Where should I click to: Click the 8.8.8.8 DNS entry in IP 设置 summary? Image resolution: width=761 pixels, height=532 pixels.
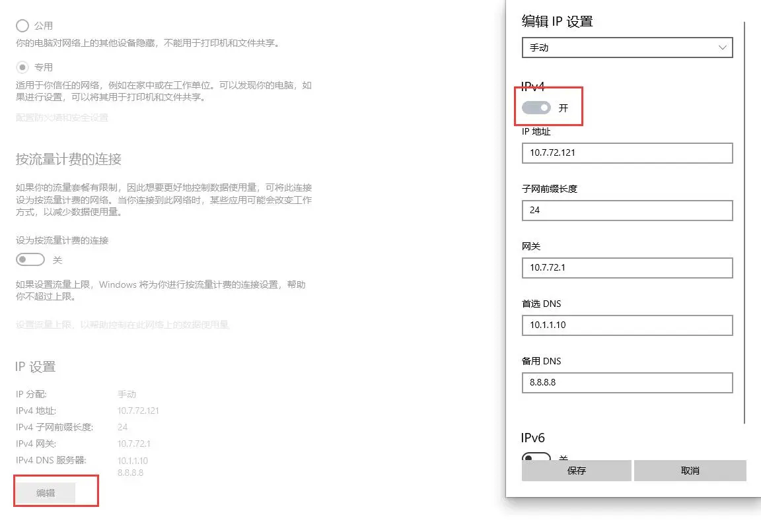click(130, 473)
